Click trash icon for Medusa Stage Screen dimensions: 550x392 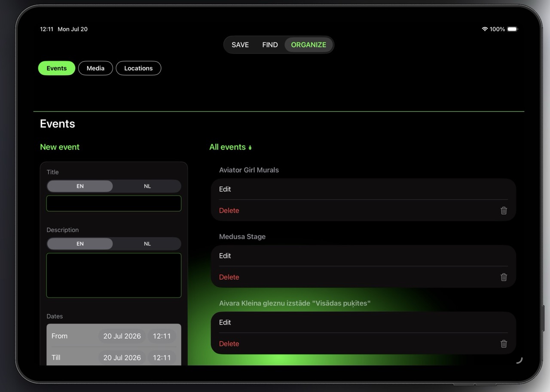tap(504, 277)
